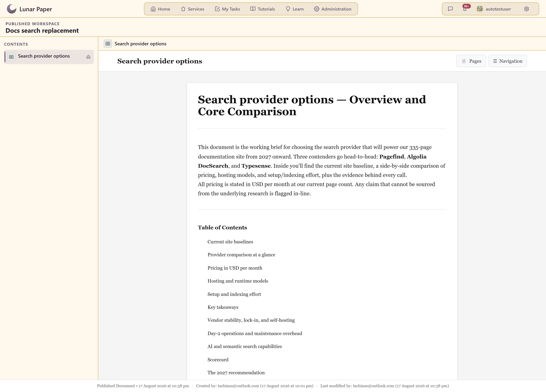Click the Last modified by footer text
546x392 pixels.
click(384, 386)
